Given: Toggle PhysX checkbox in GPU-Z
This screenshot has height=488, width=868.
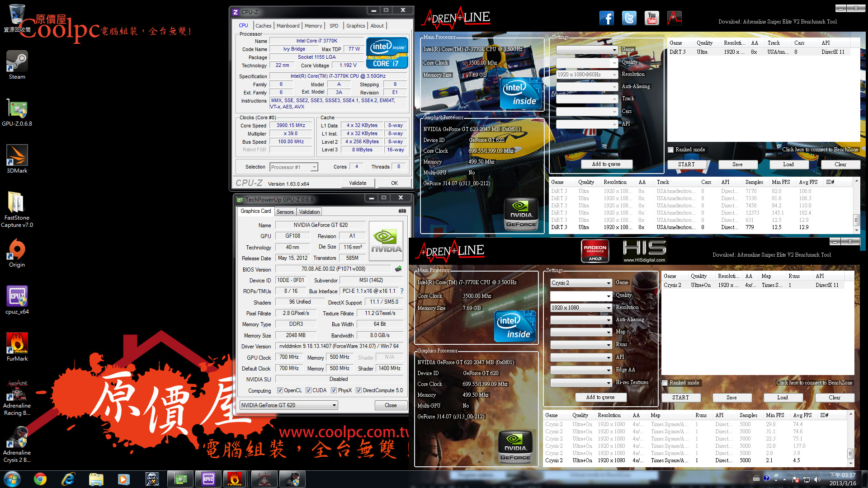Looking at the screenshot, I should point(334,390).
